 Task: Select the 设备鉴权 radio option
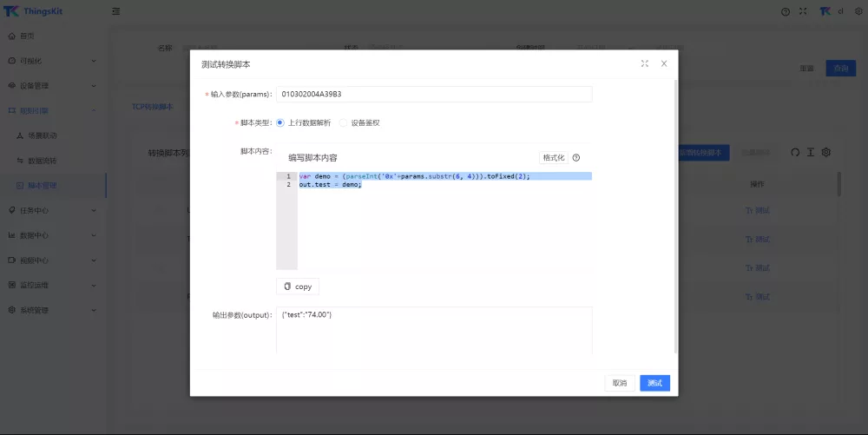pyautogui.click(x=344, y=122)
